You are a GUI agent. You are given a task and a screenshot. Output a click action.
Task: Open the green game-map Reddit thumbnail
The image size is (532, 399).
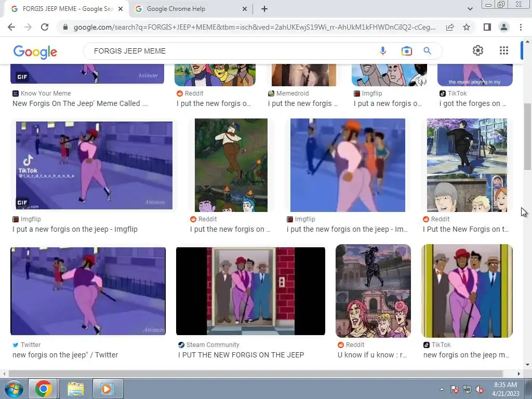(x=231, y=165)
